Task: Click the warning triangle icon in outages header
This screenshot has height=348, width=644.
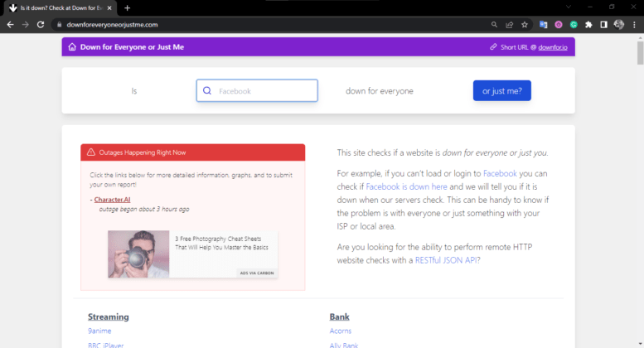Action: click(91, 152)
